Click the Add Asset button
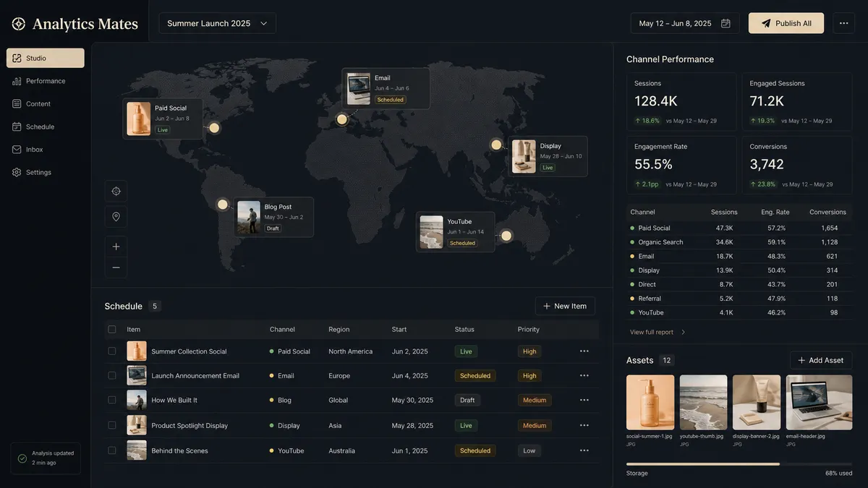The image size is (868, 488). click(821, 360)
